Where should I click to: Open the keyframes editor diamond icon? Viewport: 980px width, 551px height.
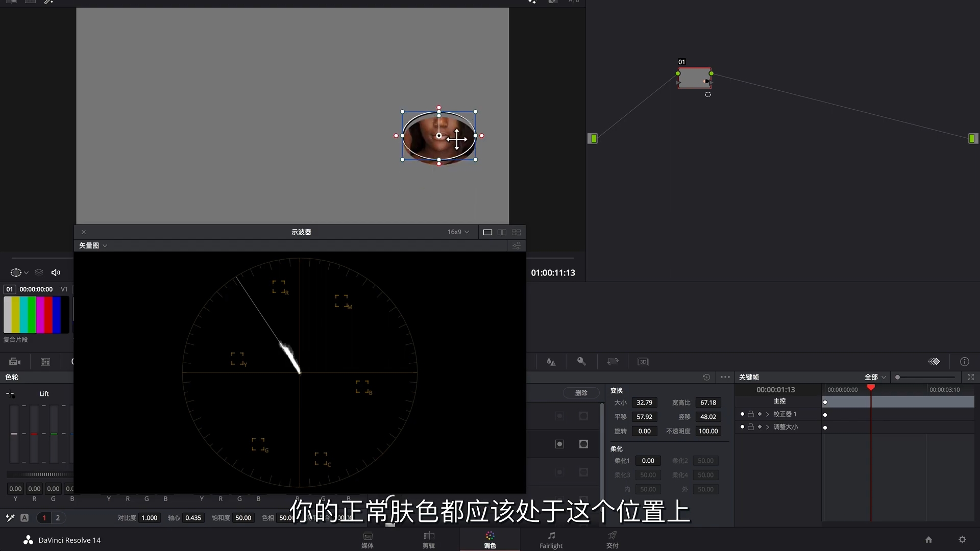[934, 362]
